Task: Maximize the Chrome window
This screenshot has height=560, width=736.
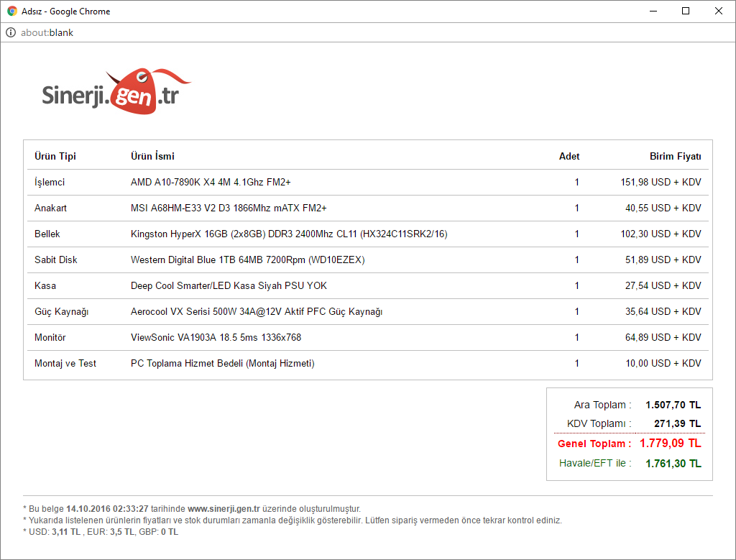Action: (x=686, y=12)
